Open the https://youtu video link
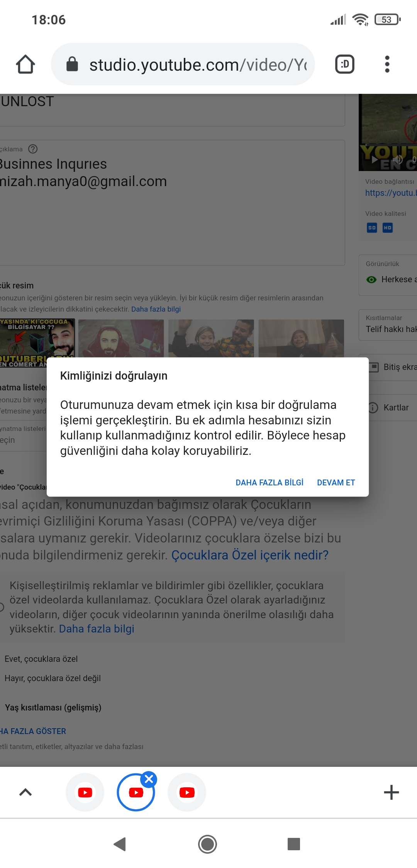Image resolution: width=417 pixels, height=868 pixels. coord(391,193)
